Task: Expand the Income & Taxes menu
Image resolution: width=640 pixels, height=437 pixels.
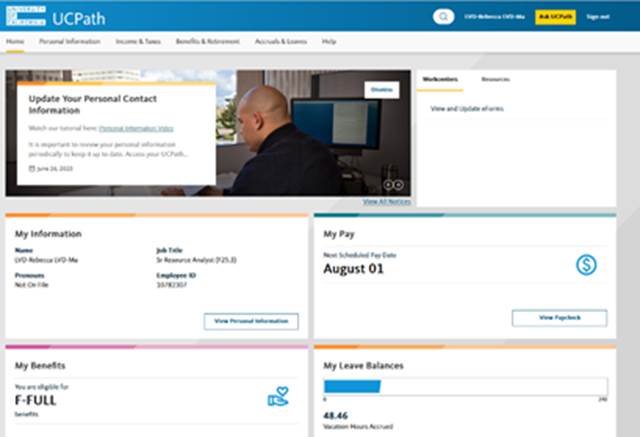Action: pos(139,42)
